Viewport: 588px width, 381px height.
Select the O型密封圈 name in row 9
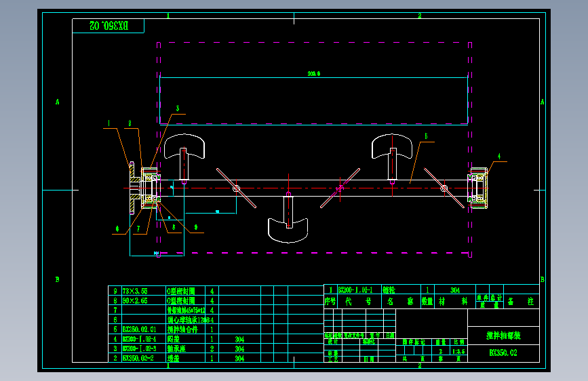(181, 291)
